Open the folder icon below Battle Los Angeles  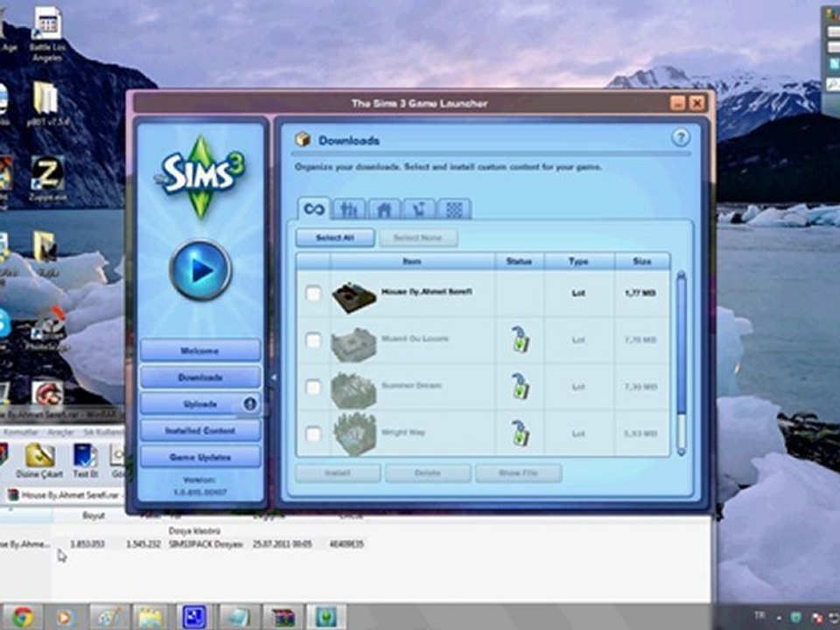47,104
